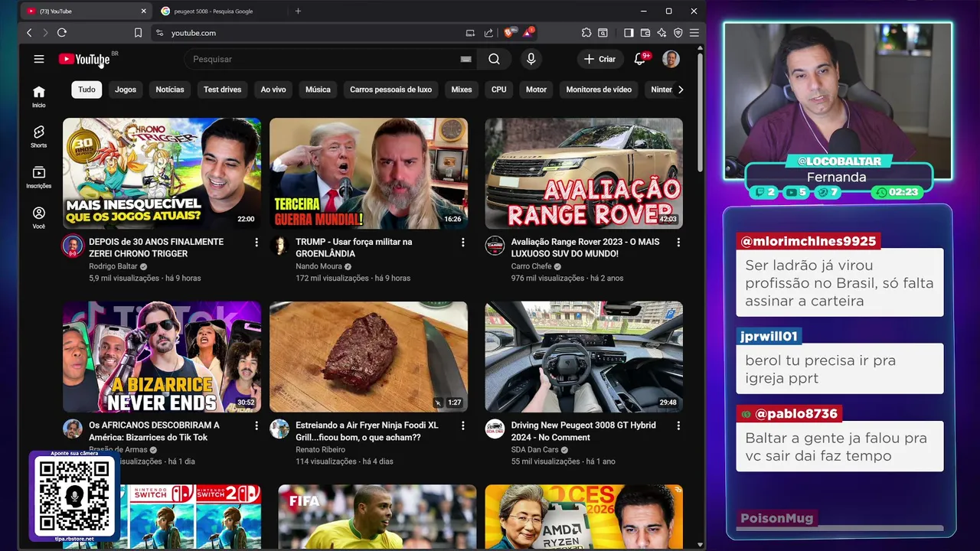
Task: Start voice search with microphone icon
Action: click(531, 59)
